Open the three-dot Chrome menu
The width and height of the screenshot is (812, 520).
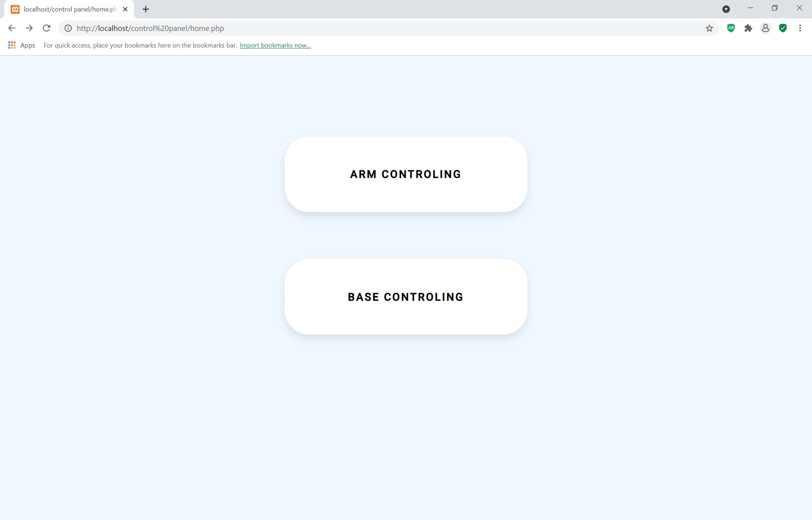click(800, 28)
